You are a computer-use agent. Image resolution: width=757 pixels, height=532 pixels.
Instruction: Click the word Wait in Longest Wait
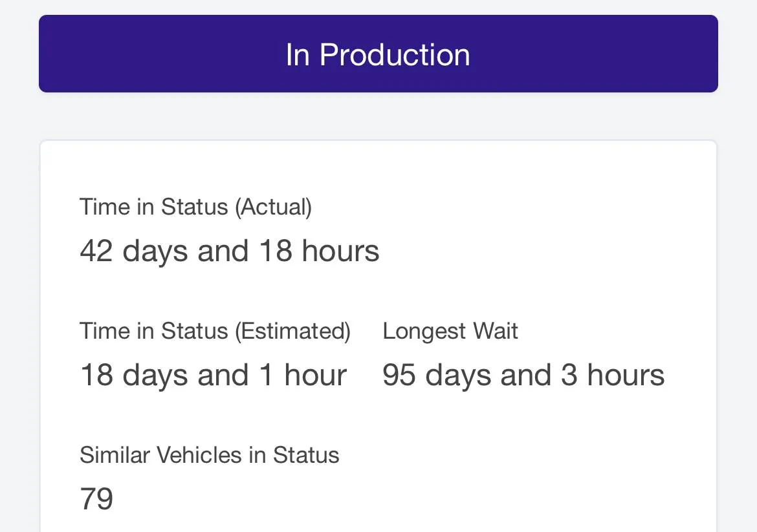point(496,331)
